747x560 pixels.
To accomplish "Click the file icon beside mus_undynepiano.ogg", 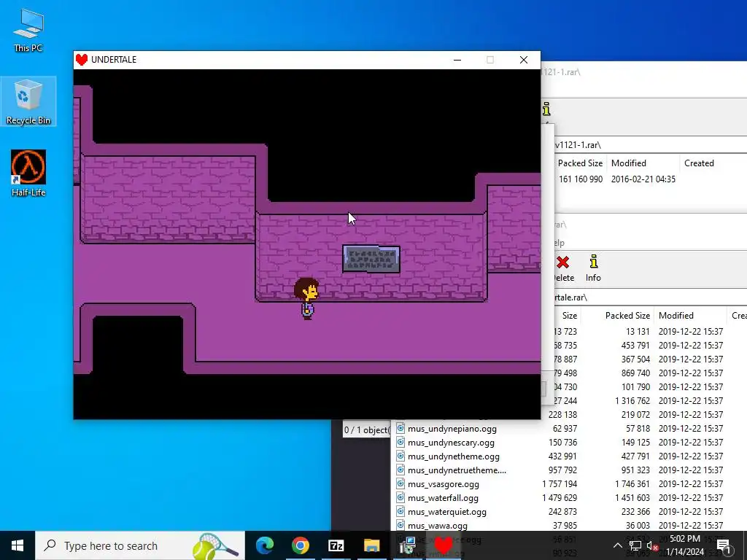I will tap(400, 428).
